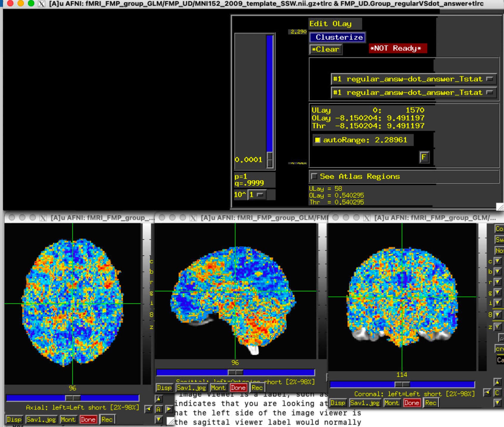Click the 'C' center button in coronal viewer
Viewport: 504px width, 427px height.
click(x=497, y=393)
